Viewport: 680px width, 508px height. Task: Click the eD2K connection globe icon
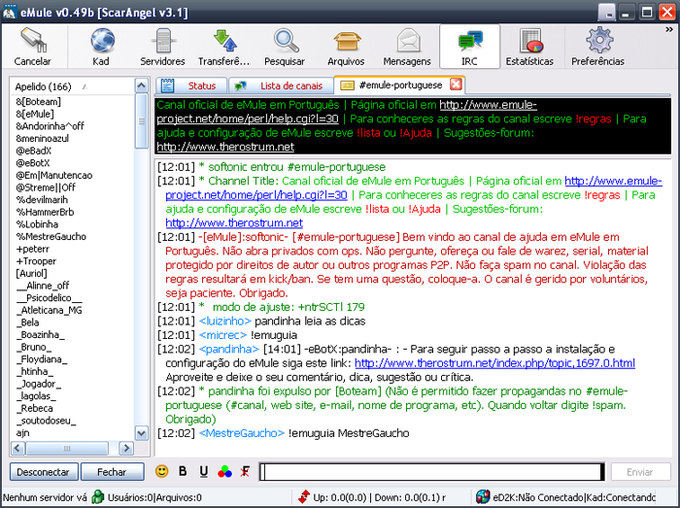[482, 497]
